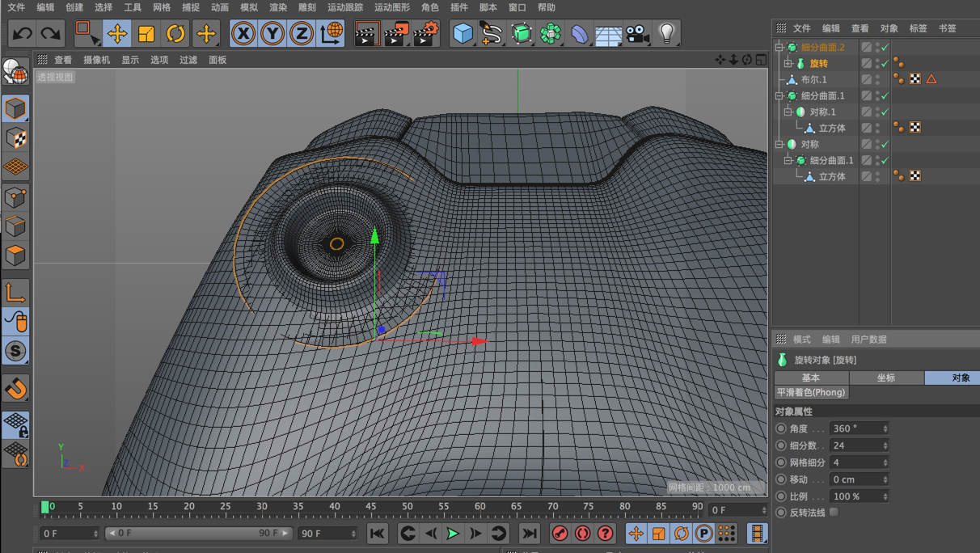Open the viewport 过滤 menu
The image size is (980, 553).
(x=188, y=60)
